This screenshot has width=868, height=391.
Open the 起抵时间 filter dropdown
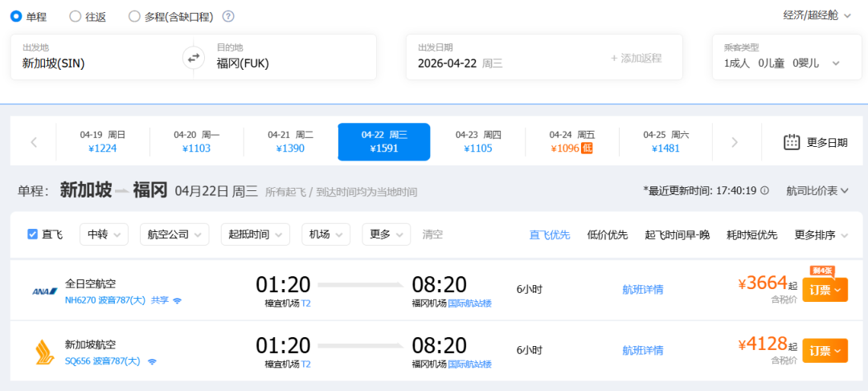[x=254, y=234]
